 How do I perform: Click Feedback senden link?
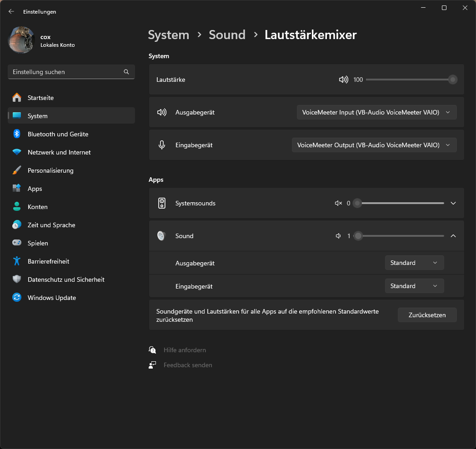(188, 365)
